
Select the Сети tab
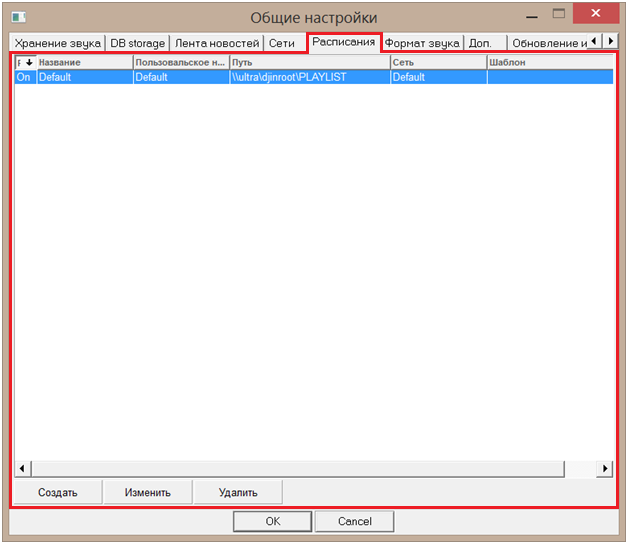click(282, 43)
